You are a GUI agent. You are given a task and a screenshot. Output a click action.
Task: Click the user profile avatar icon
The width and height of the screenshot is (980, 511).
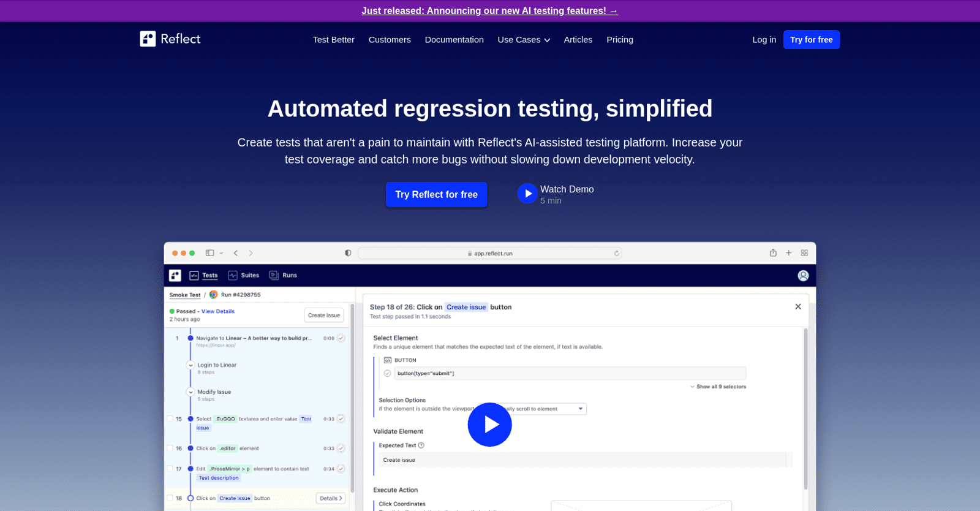point(803,276)
